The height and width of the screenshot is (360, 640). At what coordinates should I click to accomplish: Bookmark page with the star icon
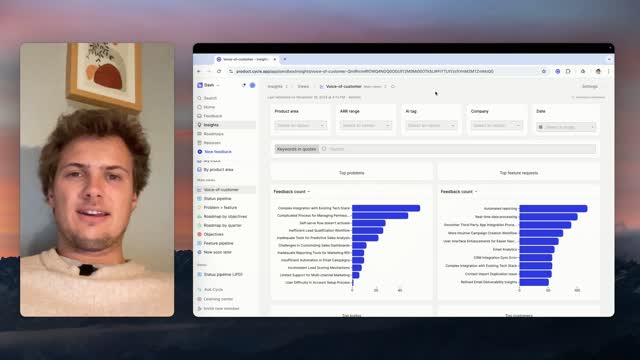point(544,71)
